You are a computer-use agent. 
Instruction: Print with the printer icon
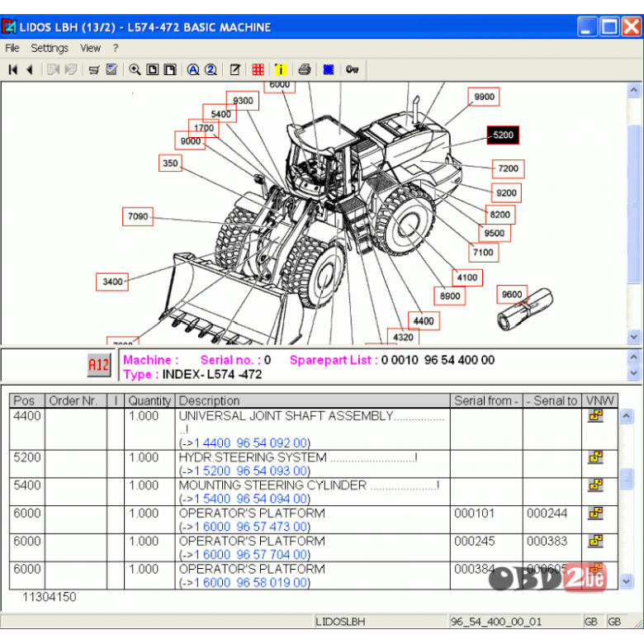coord(305,70)
